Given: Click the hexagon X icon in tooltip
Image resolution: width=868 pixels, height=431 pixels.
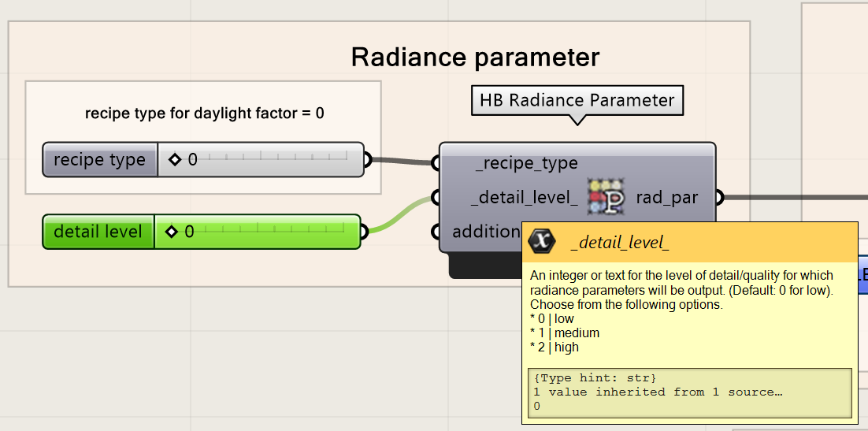Looking at the screenshot, I should click(541, 242).
